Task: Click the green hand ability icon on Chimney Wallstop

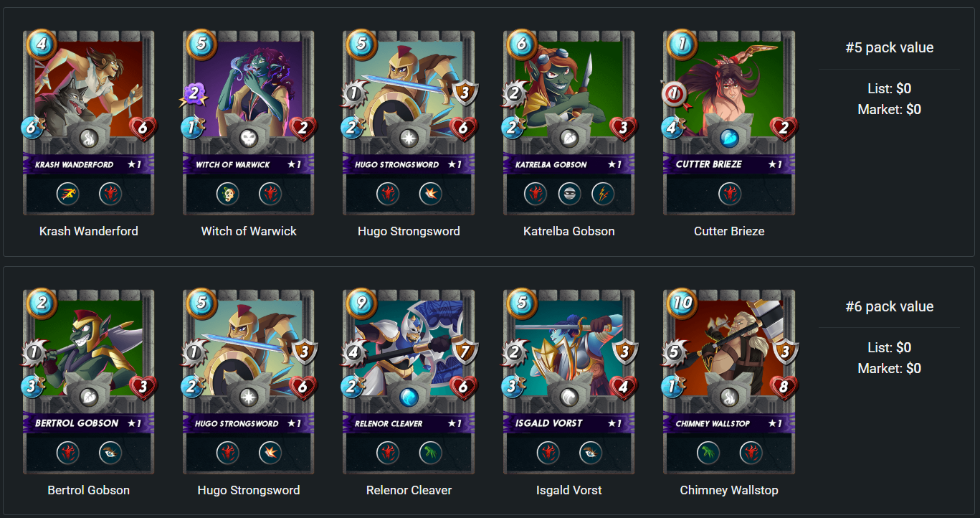Action: [x=708, y=453]
